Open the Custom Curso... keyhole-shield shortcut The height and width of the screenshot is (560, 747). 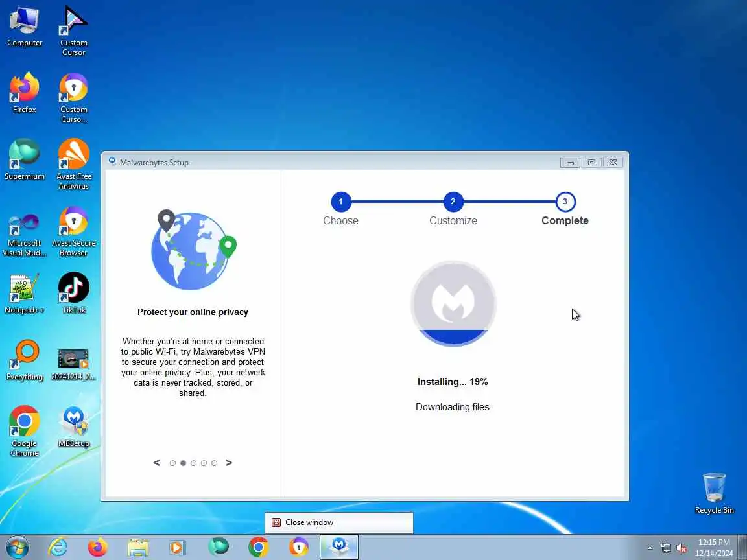click(x=73, y=98)
